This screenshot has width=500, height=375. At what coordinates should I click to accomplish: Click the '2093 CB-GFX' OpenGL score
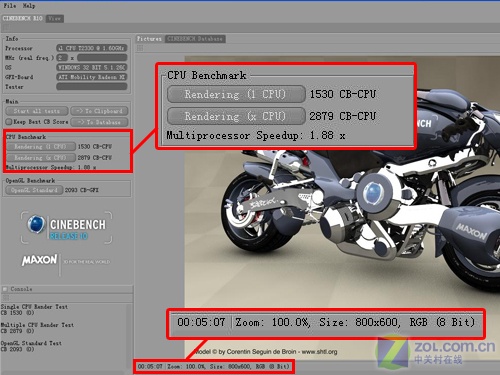pyautogui.click(x=82, y=190)
